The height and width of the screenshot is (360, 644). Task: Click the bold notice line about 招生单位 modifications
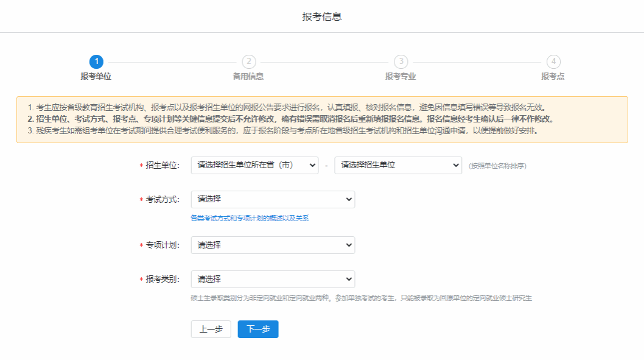[291, 119]
